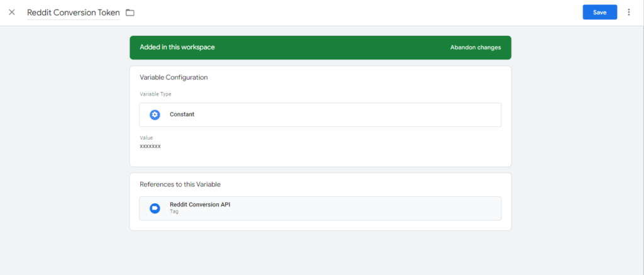Image resolution: width=644 pixels, height=275 pixels.
Task: Select the Constant variable type row
Action: [319, 115]
